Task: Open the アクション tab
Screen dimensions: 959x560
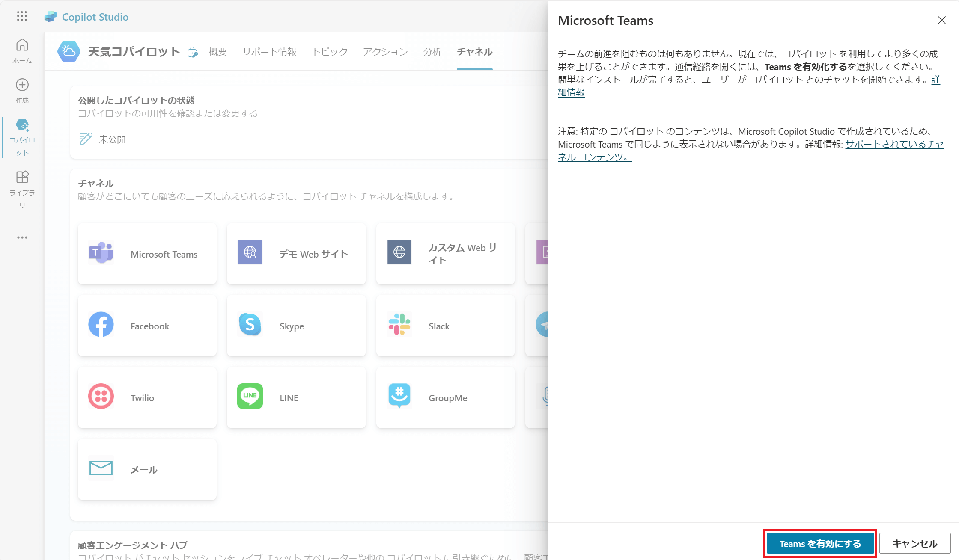Action: (x=385, y=52)
